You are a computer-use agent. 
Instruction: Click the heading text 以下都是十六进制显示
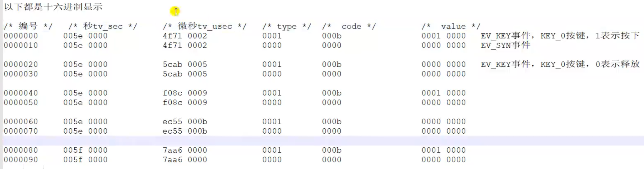pyautogui.click(x=53, y=7)
